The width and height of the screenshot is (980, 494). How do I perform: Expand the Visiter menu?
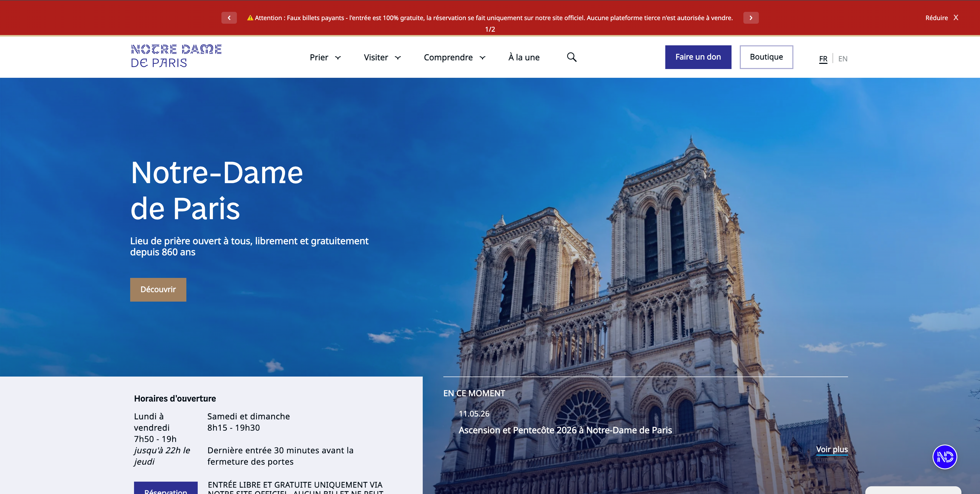click(x=382, y=57)
